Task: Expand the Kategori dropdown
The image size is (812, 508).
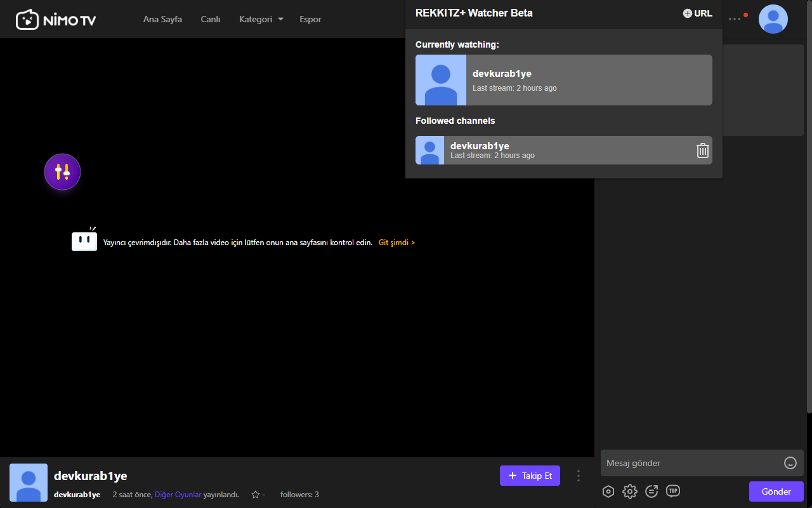Action: click(x=261, y=19)
